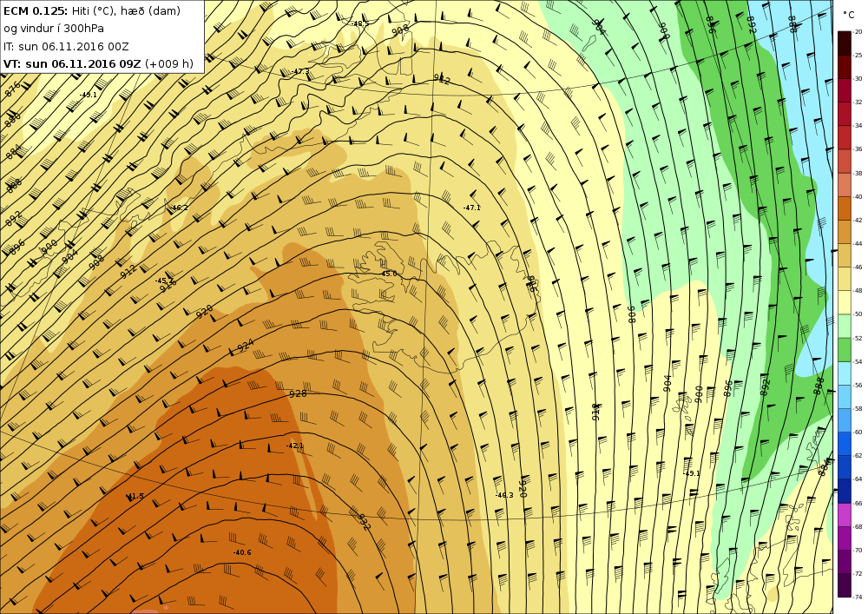The height and width of the screenshot is (614, 868).
Task: Click the -45.0 temperature value over the central landmass
Action: tap(389, 274)
